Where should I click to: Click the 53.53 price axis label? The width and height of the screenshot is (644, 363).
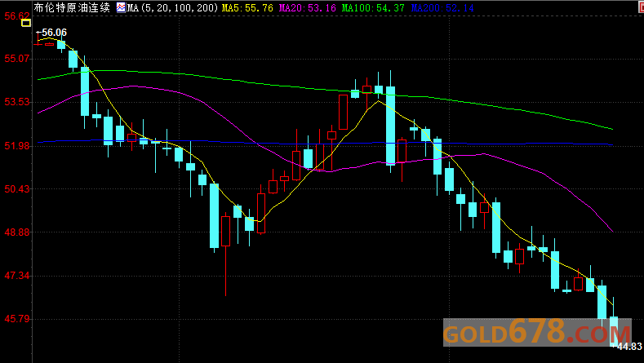coord(17,102)
